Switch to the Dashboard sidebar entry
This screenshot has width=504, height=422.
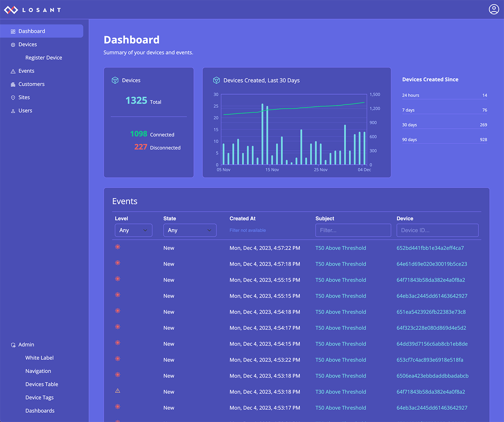coord(31,31)
